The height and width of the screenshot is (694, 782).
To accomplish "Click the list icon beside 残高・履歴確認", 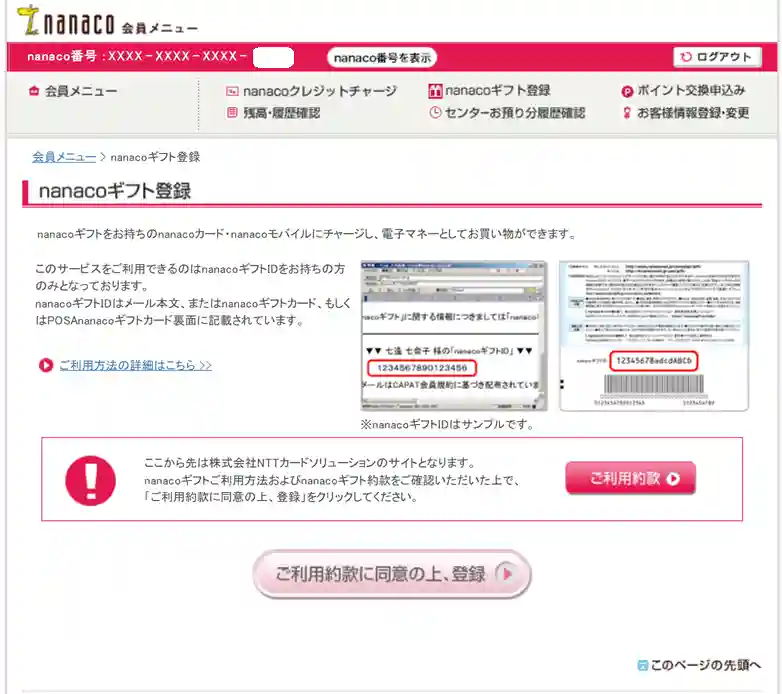I will [x=232, y=113].
